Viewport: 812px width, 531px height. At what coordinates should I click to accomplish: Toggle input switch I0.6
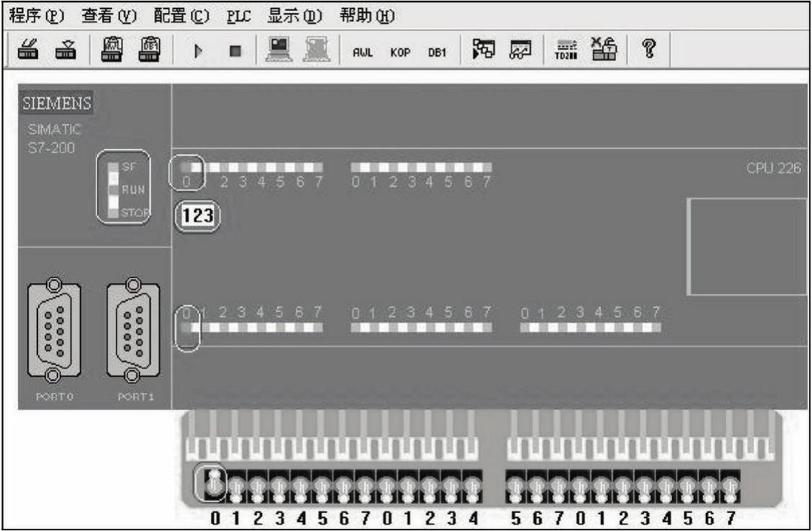[344, 488]
